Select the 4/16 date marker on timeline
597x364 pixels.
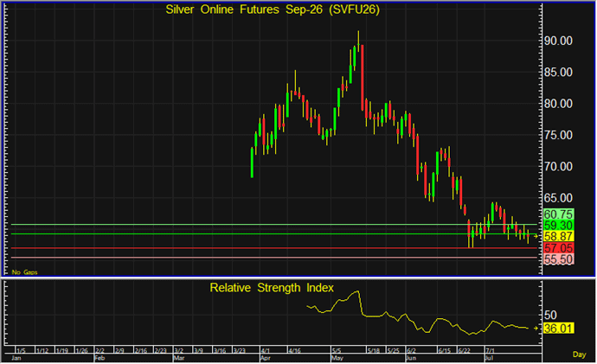click(x=294, y=350)
